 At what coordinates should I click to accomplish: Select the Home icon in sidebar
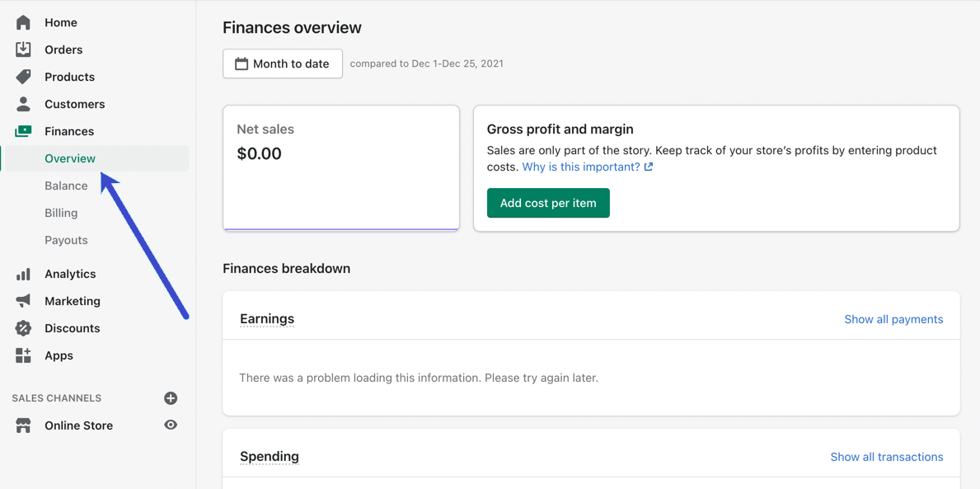coord(23,21)
